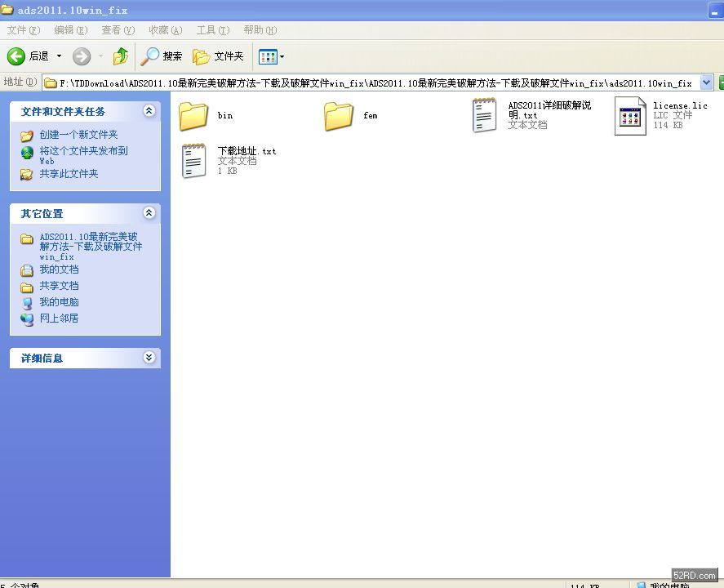Screen dimensions: 724x588
Task: Expand the address bar dropdown arrow
Action: coord(707,82)
